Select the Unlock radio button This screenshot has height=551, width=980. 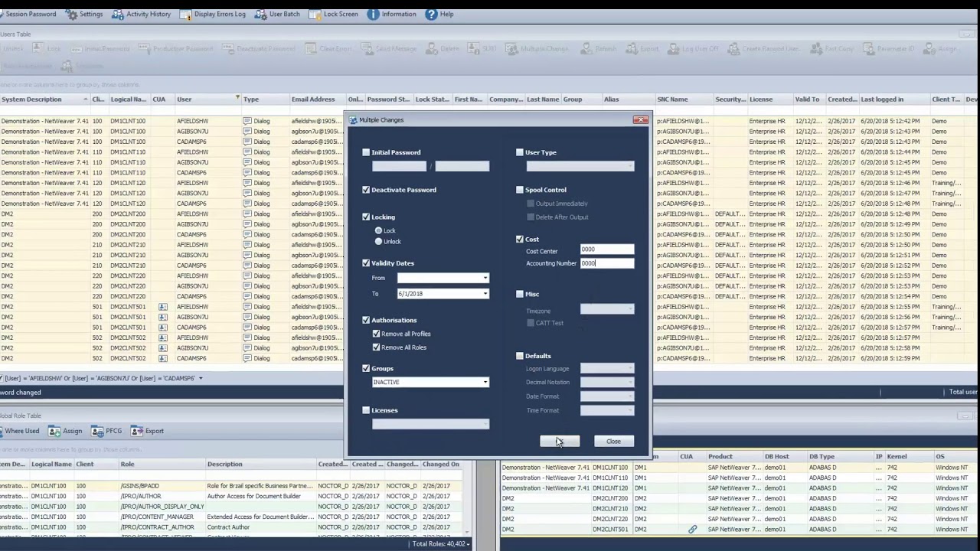[x=378, y=242]
